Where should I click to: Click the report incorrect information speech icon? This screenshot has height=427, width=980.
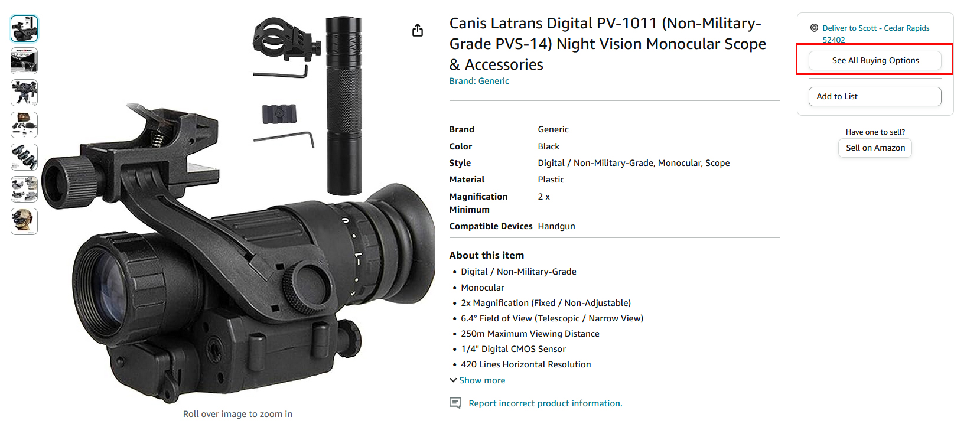[x=455, y=403]
